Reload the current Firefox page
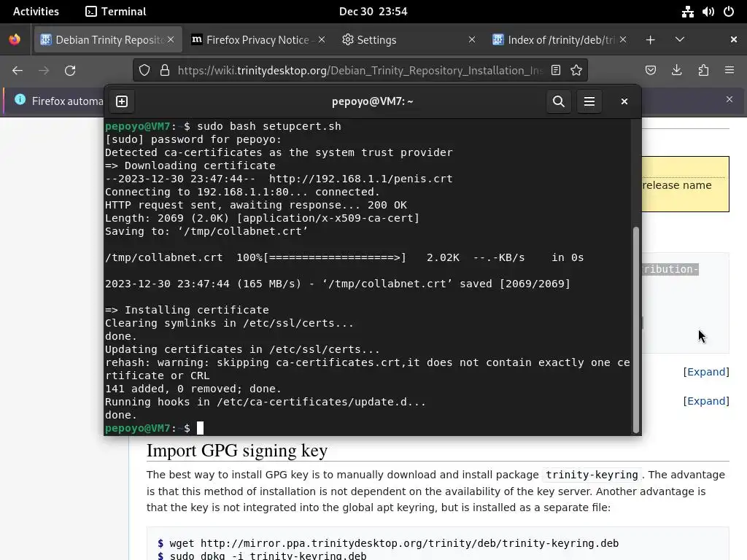The width and height of the screenshot is (747, 560). tap(71, 71)
